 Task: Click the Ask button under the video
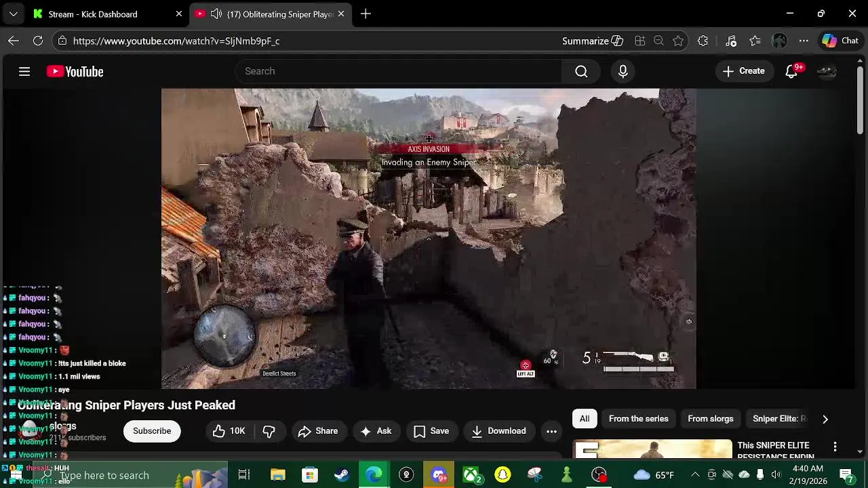[x=376, y=431]
